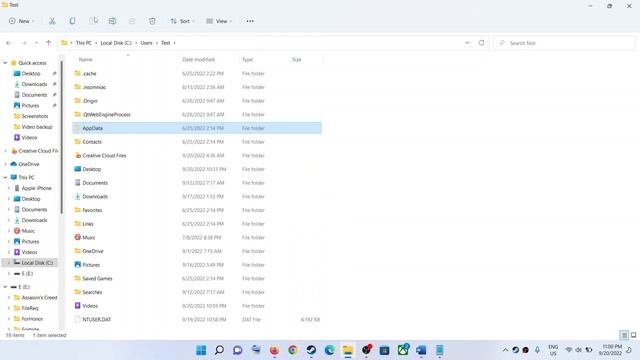
Task: Open the New item dropdown
Action: coord(21,21)
